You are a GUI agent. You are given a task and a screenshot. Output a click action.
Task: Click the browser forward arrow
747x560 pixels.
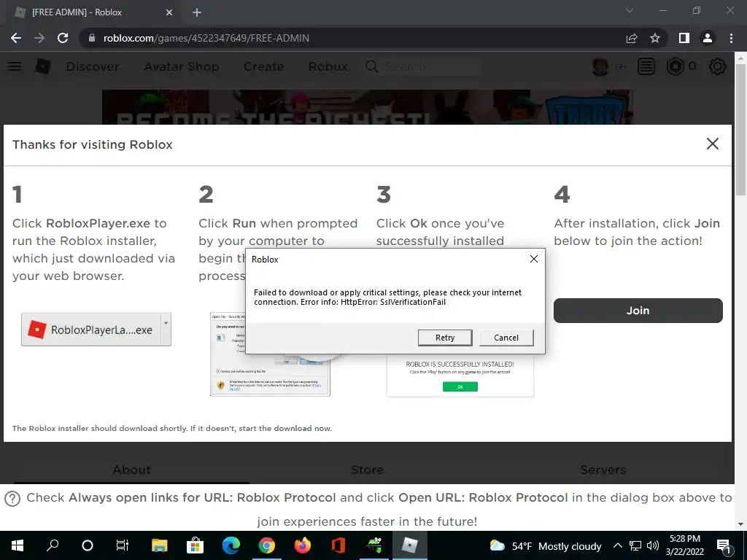tap(39, 38)
